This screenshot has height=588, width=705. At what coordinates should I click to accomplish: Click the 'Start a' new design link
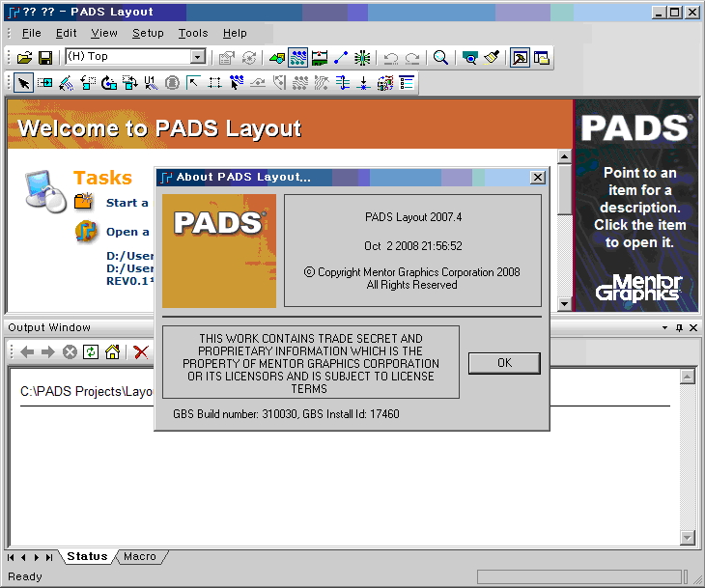coord(127,203)
